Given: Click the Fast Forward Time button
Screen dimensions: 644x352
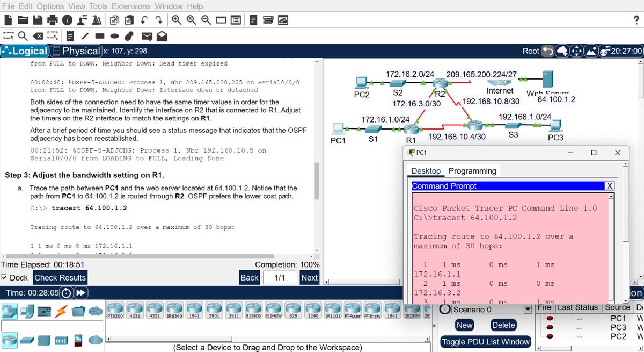Looking at the screenshot, I should (x=80, y=293).
